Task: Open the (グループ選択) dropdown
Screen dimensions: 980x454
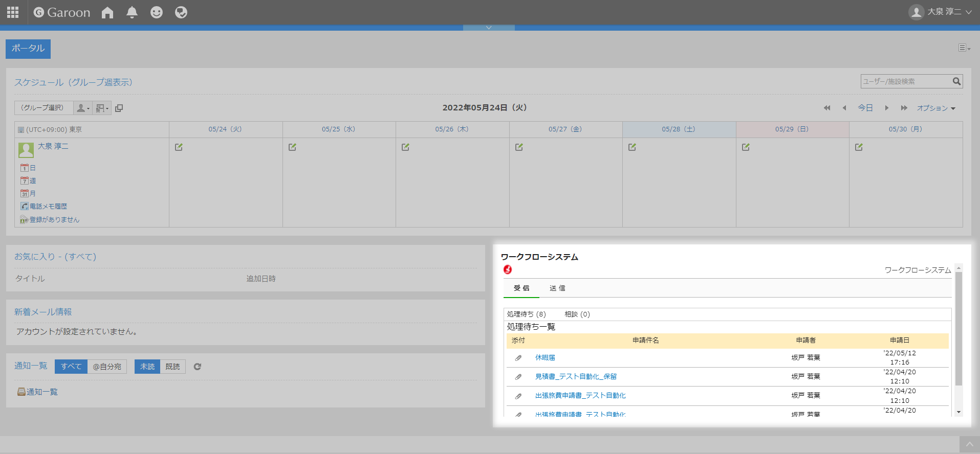Action: 43,108
